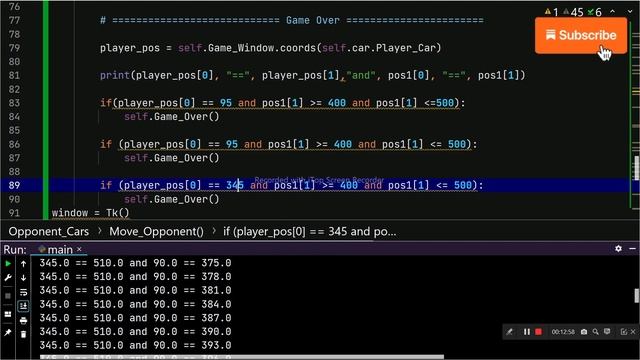Select the if (player_pos[0] == 345 breadcrumb
Viewport: 640px width, 360px height.
click(x=309, y=231)
